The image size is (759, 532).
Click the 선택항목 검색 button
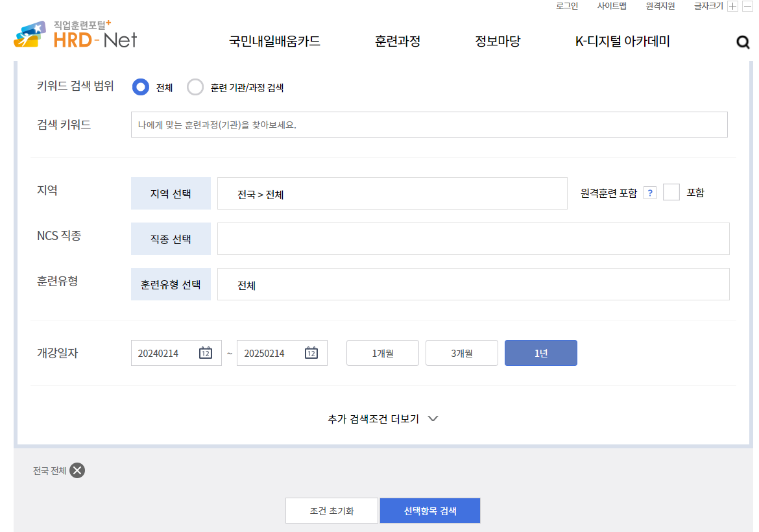pyautogui.click(x=430, y=511)
